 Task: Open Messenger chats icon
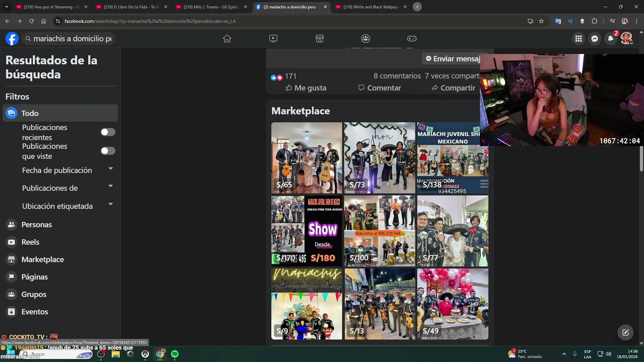click(595, 39)
